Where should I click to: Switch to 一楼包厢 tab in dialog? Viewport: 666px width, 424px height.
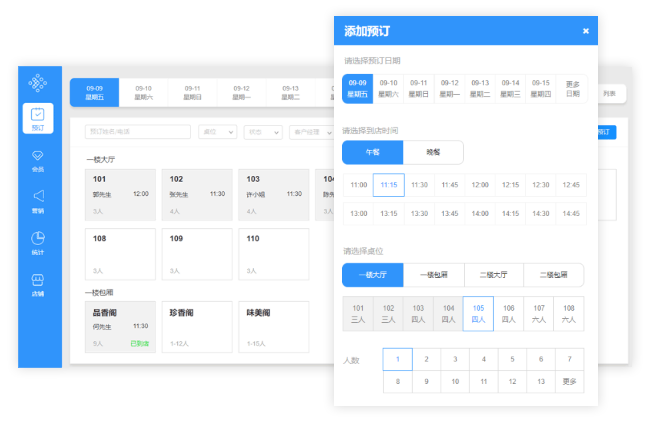(433, 275)
